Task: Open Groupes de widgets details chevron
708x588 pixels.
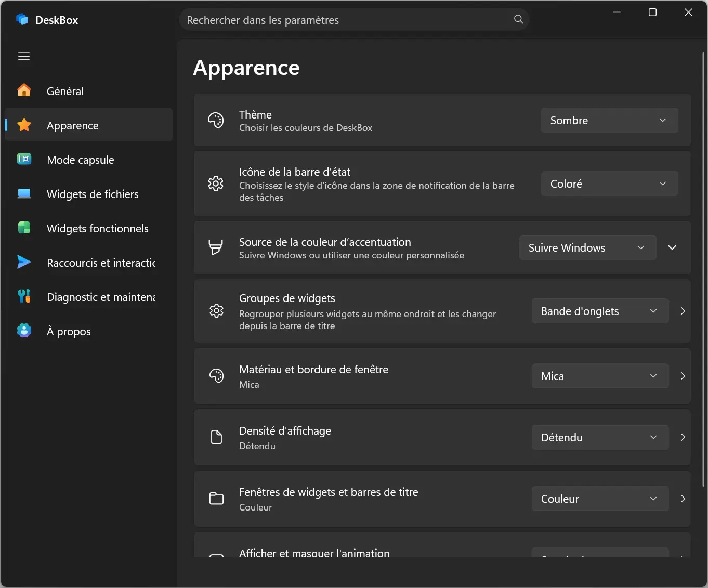Action: tap(683, 311)
